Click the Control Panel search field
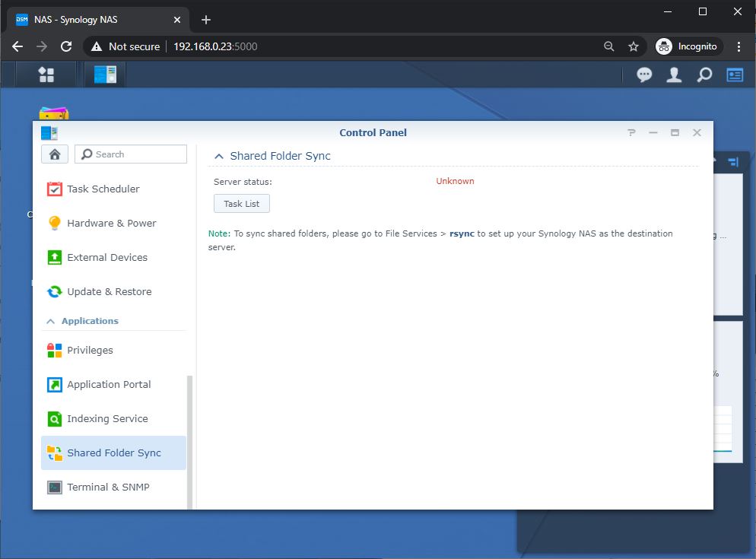Screen dimensions: 756x559 [x=131, y=154]
